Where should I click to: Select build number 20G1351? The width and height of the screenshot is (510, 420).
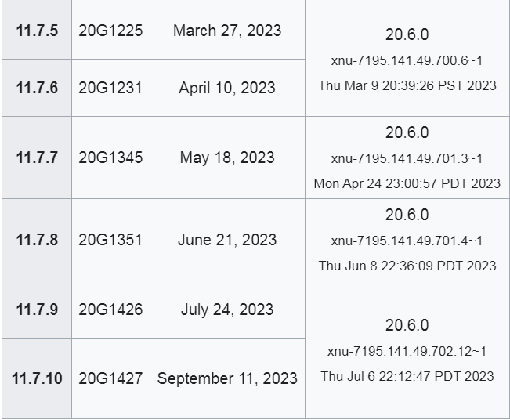coord(110,240)
